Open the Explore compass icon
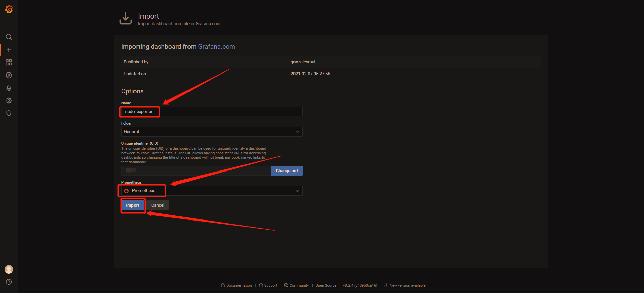This screenshot has height=293, width=644. (x=9, y=75)
